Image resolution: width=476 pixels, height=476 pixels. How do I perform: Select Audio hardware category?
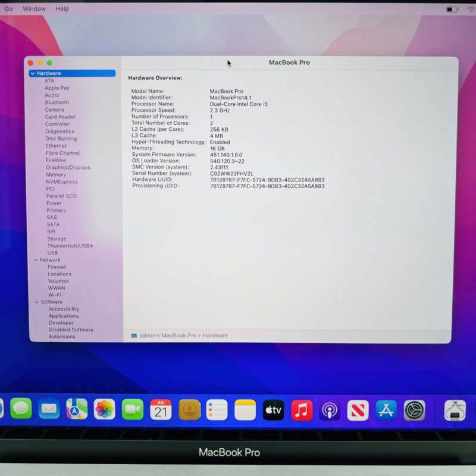[52, 95]
